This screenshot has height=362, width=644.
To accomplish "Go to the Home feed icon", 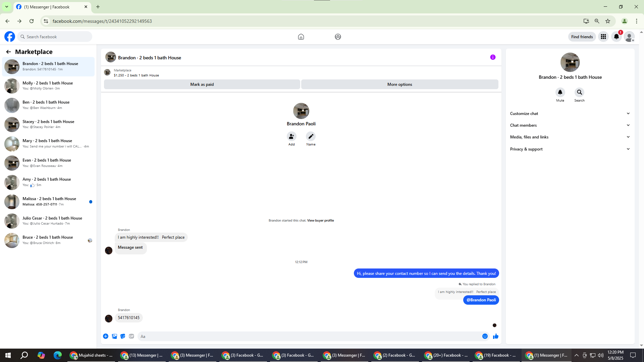I will (301, 37).
